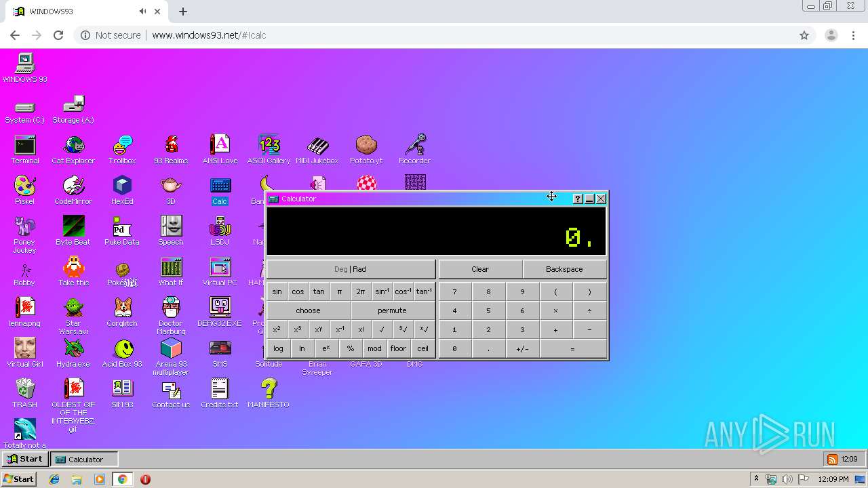Open Hydra.exe icon

click(73, 353)
